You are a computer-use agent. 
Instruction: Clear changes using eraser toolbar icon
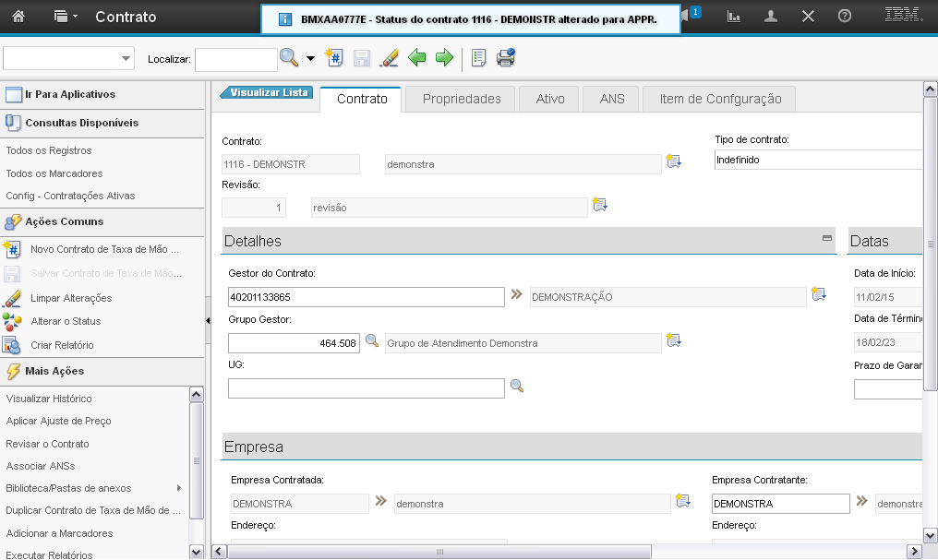click(390, 58)
